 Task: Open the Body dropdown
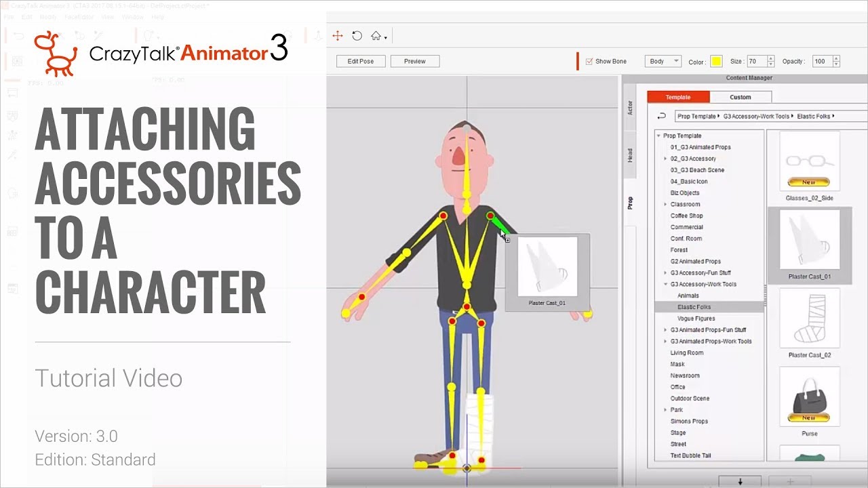pos(663,61)
